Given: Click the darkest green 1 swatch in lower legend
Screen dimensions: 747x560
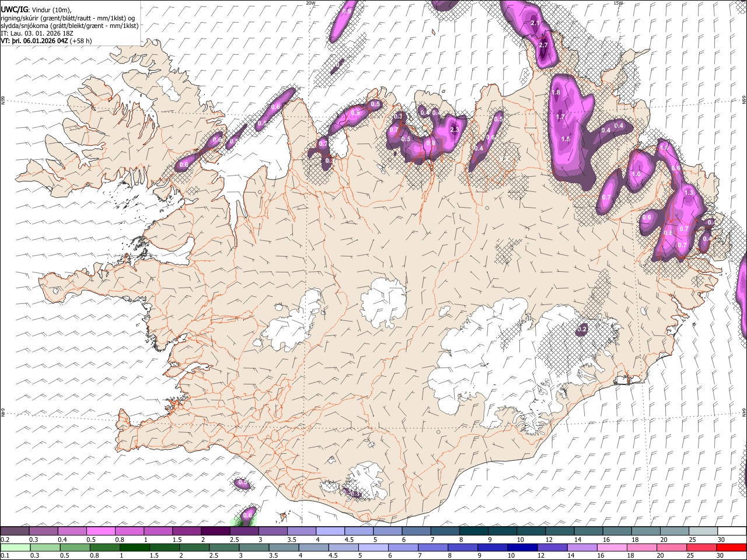Looking at the screenshot, I should point(135,547).
